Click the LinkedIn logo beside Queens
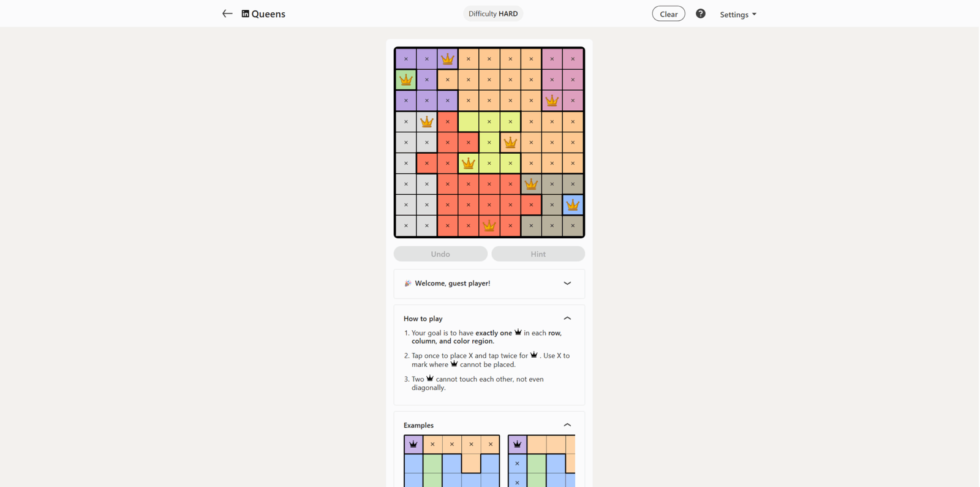This screenshot has width=980, height=487. tap(245, 13)
